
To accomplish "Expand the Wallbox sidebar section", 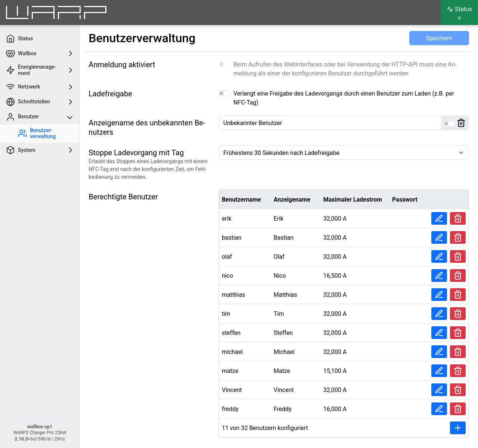I will (40, 53).
